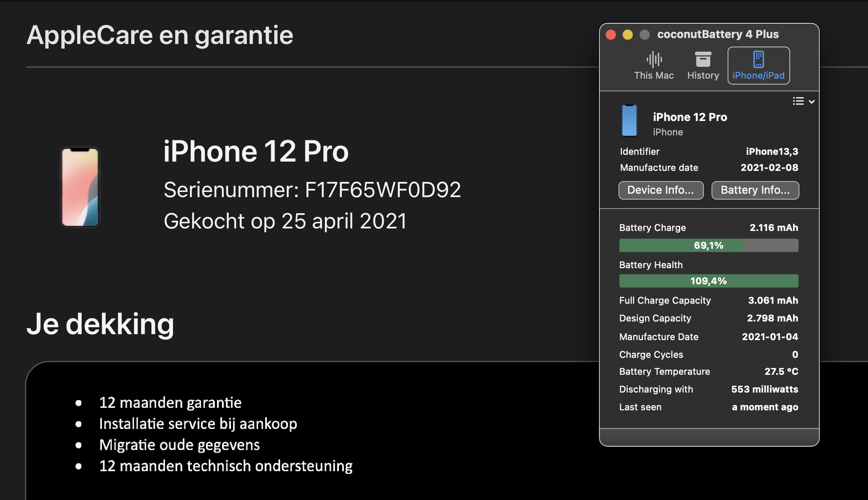
Task: Click the battery Manufacture Date 2021-01-04
Action: coord(770,337)
